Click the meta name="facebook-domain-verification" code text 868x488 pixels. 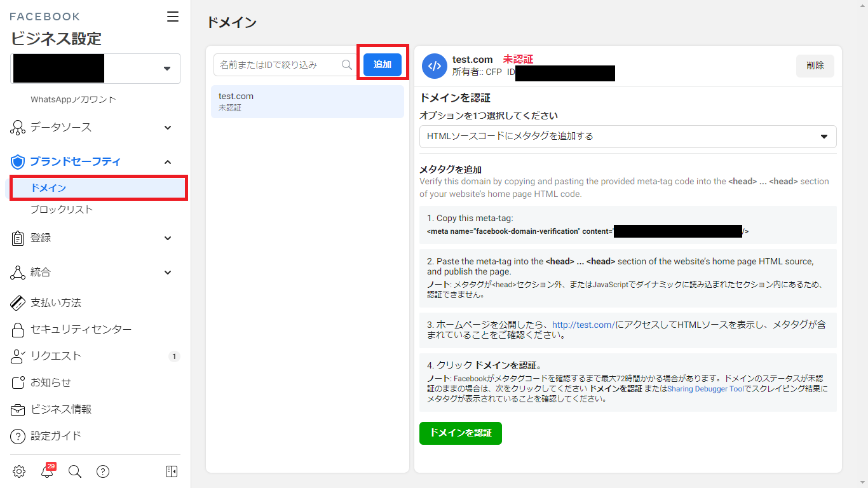pos(588,231)
